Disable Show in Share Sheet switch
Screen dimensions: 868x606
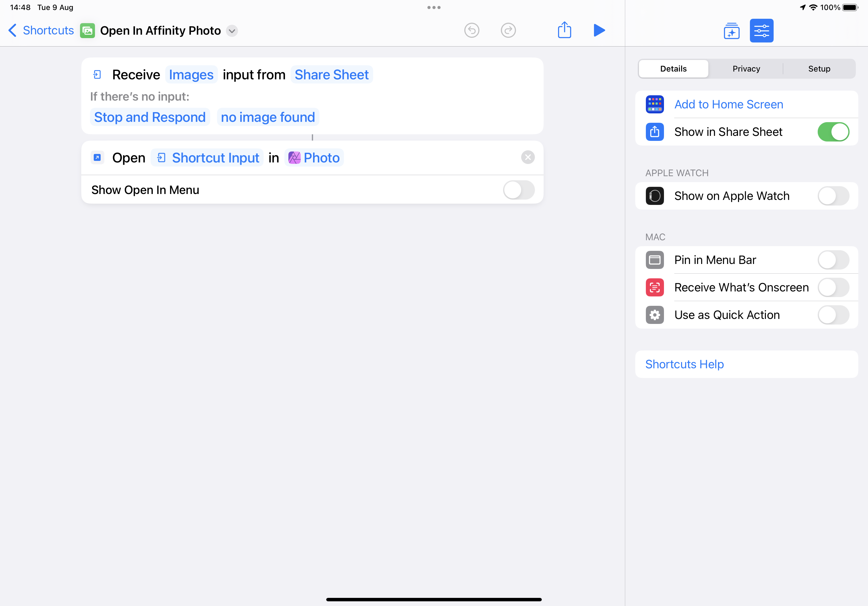coord(833,132)
